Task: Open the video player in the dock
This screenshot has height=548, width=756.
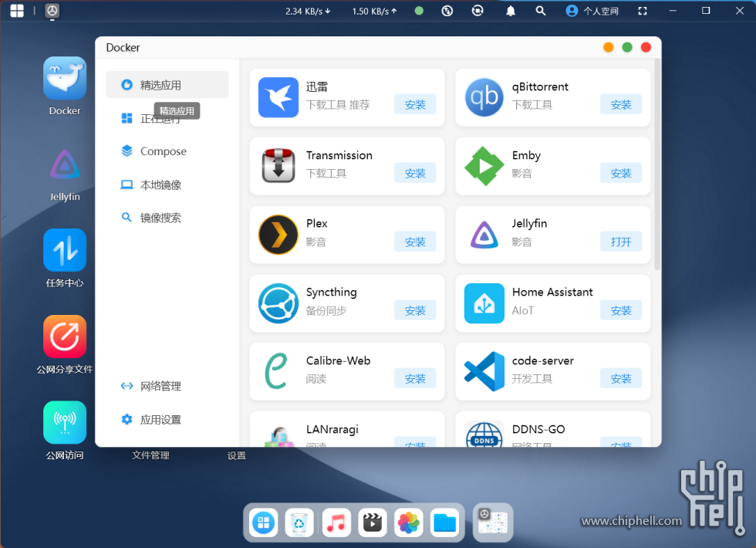Action: 373,523
